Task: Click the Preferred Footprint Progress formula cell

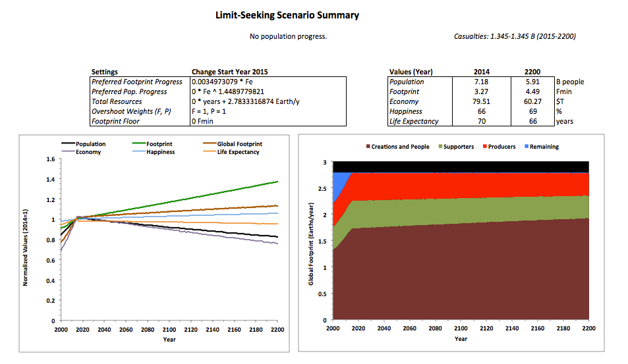Action: 268,82
